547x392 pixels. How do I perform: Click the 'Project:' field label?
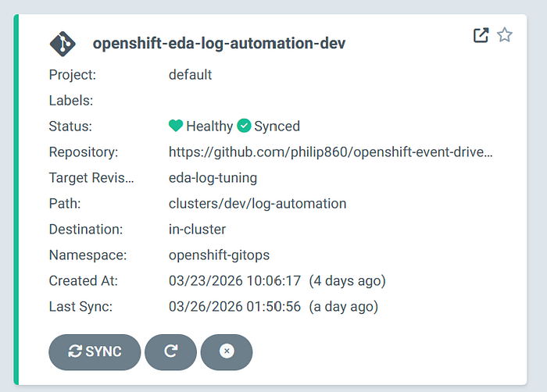click(72, 75)
